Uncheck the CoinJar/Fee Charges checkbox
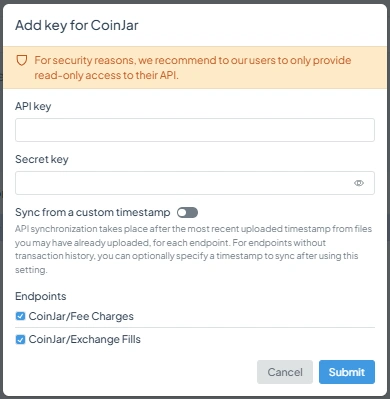The height and width of the screenshot is (399, 390). click(x=20, y=316)
